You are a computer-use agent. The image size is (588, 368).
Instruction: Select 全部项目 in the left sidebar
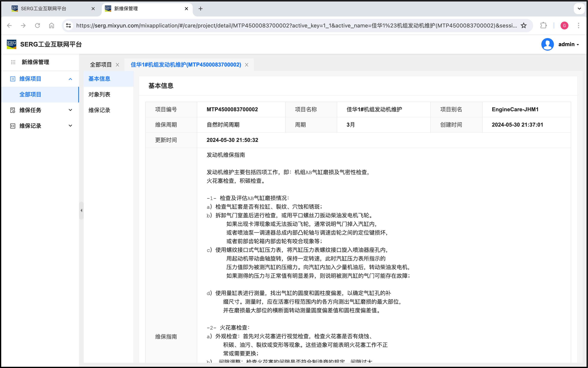[x=30, y=94]
